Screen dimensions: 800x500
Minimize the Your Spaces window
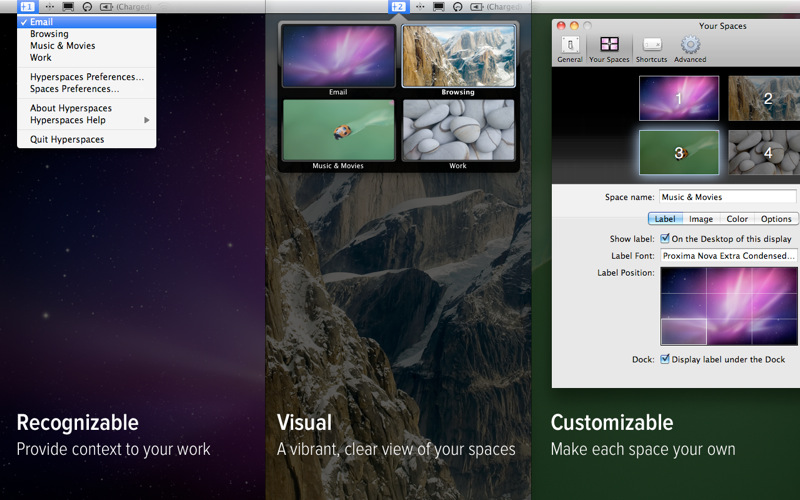coord(574,26)
